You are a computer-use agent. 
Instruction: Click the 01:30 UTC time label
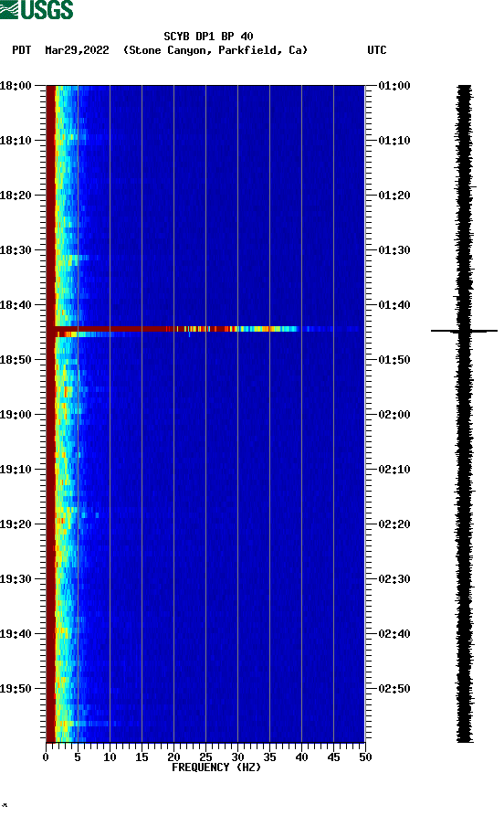coord(394,250)
